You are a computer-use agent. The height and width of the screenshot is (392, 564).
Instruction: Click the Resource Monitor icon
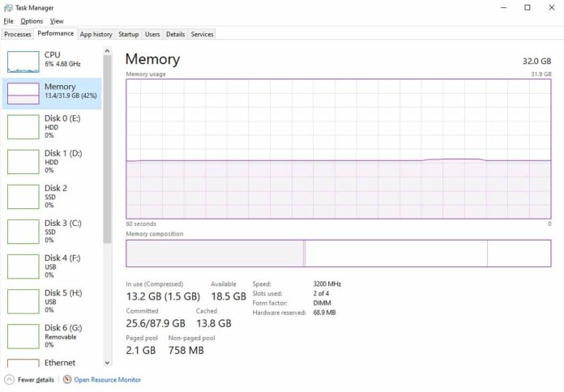(67, 379)
